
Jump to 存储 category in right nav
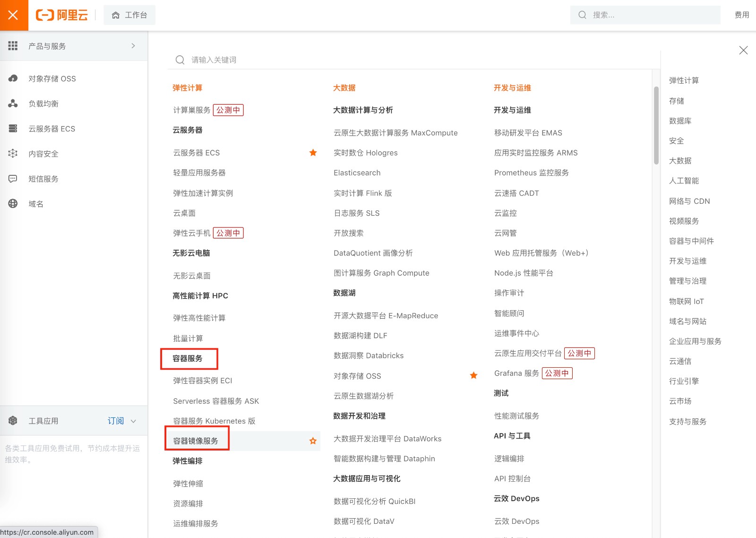click(x=677, y=101)
